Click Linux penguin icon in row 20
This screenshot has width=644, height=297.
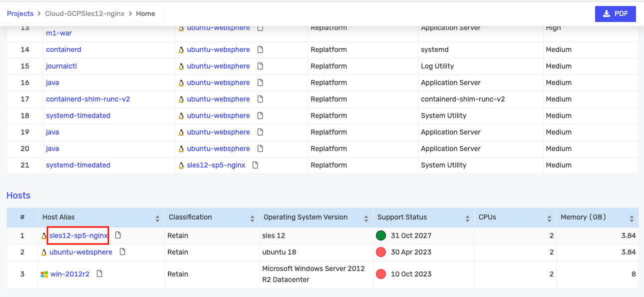click(x=181, y=148)
